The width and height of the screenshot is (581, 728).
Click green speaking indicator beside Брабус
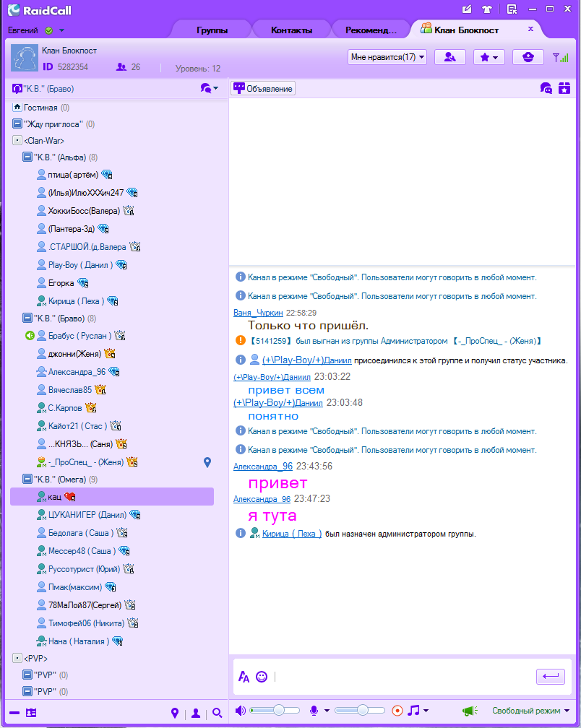click(30, 335)
